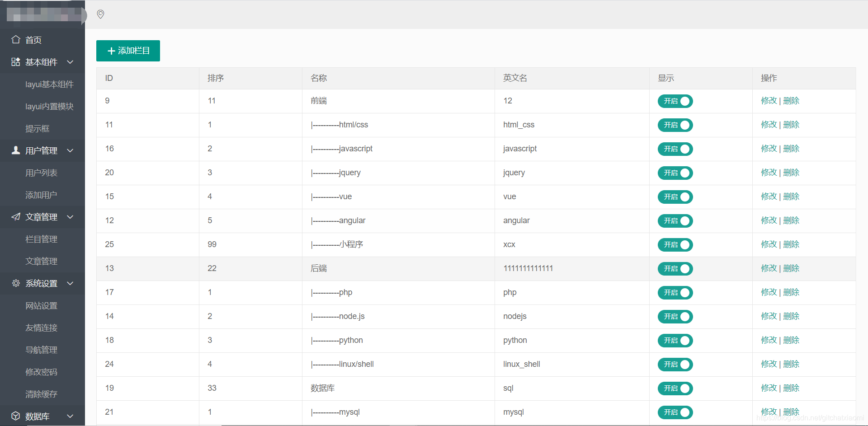Click the 数据库 cube icon
The height and width of the screenshot is (426, 868).
click(16, 416)
